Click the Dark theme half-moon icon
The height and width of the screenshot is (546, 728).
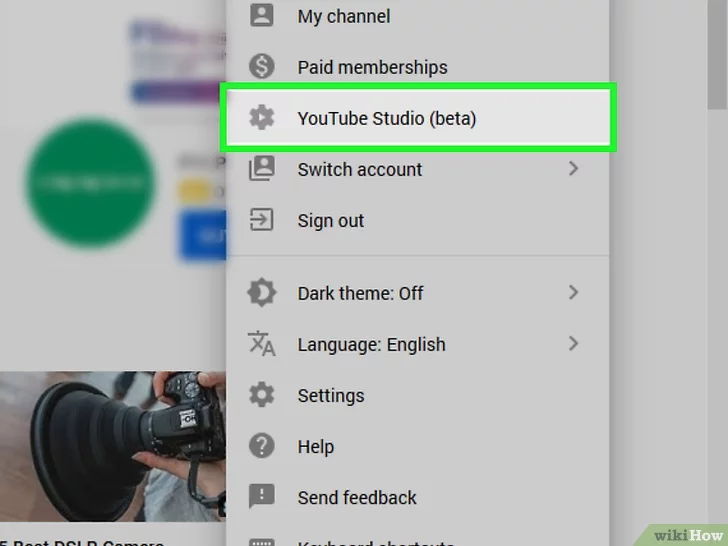click(x=261, y=293)
